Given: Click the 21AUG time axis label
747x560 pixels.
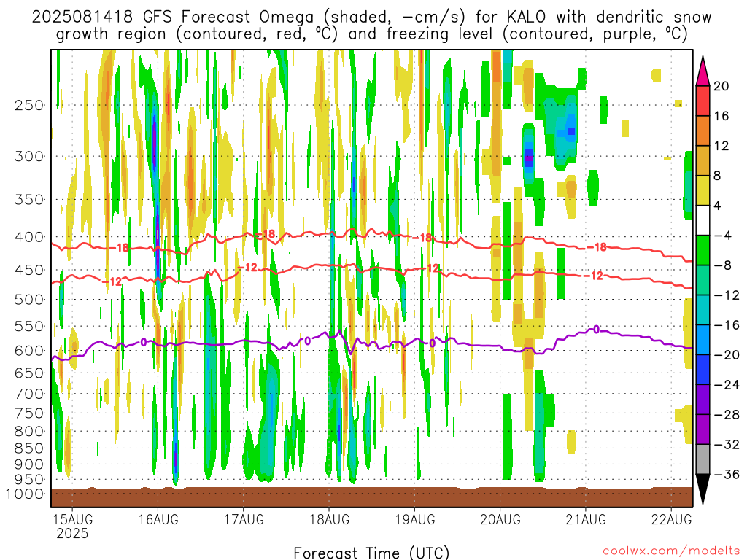Looking at the screenshot, I should point(586,519).
